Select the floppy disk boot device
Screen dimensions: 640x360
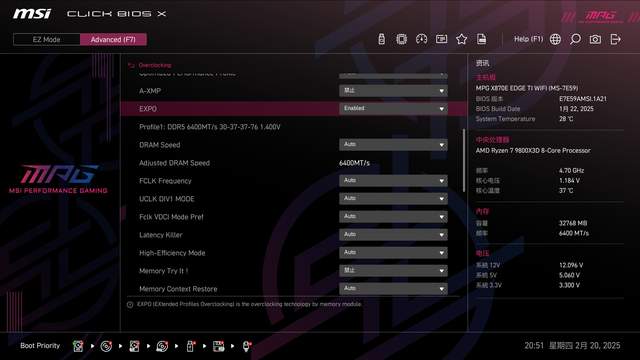(x=218, y=346)
